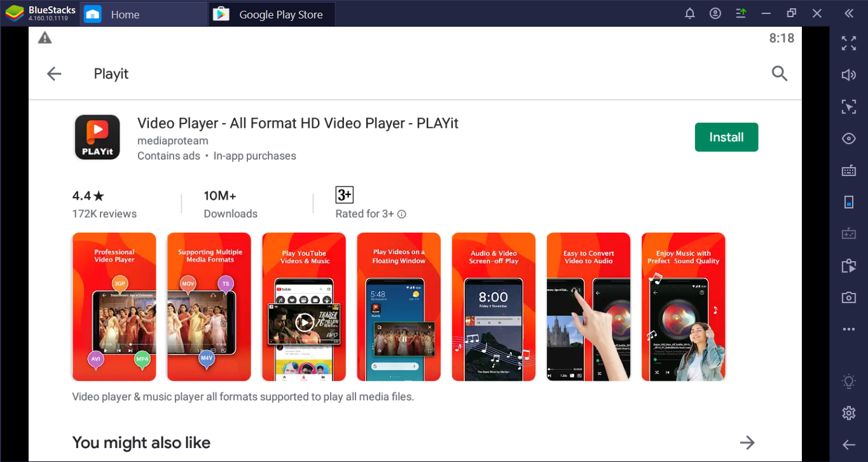The height and width of the screenshot is (462, 868).
Task: Click the update available icon in title bar
Action: click(741, 13)
